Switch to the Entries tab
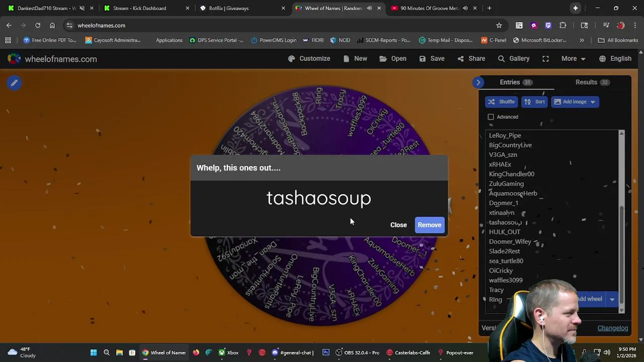Screen dimensions: 644x362 point(515,82)
